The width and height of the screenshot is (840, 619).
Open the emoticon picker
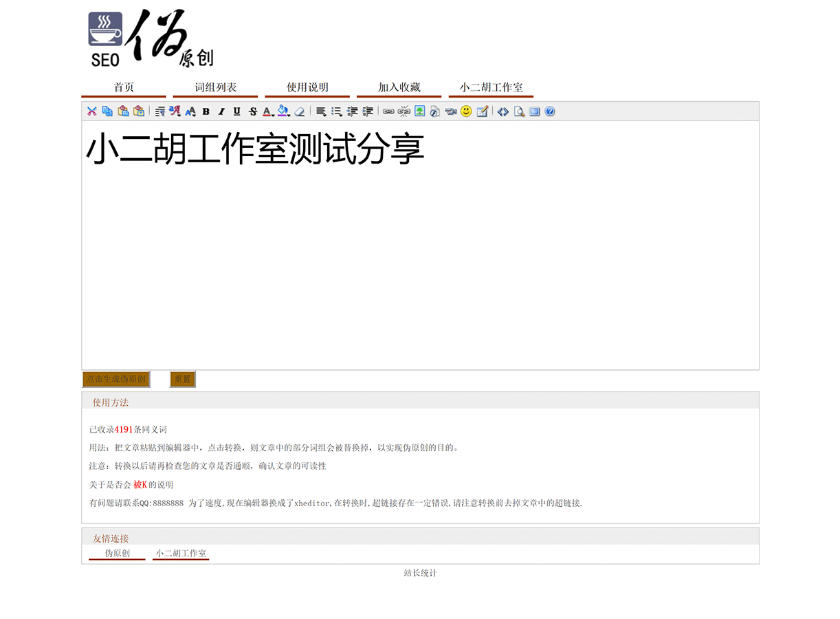coord(465,111)
